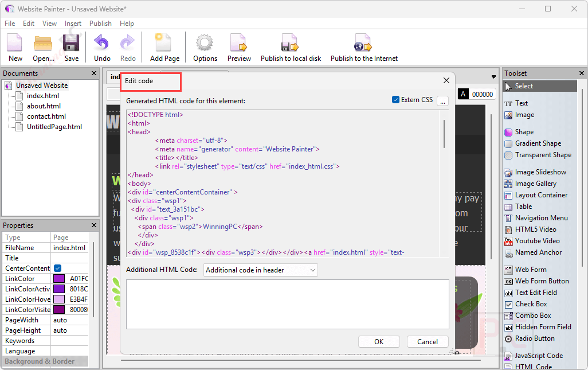Select contact.html in Documents tree
Screen dimensions: 588x370
(46, 116)
